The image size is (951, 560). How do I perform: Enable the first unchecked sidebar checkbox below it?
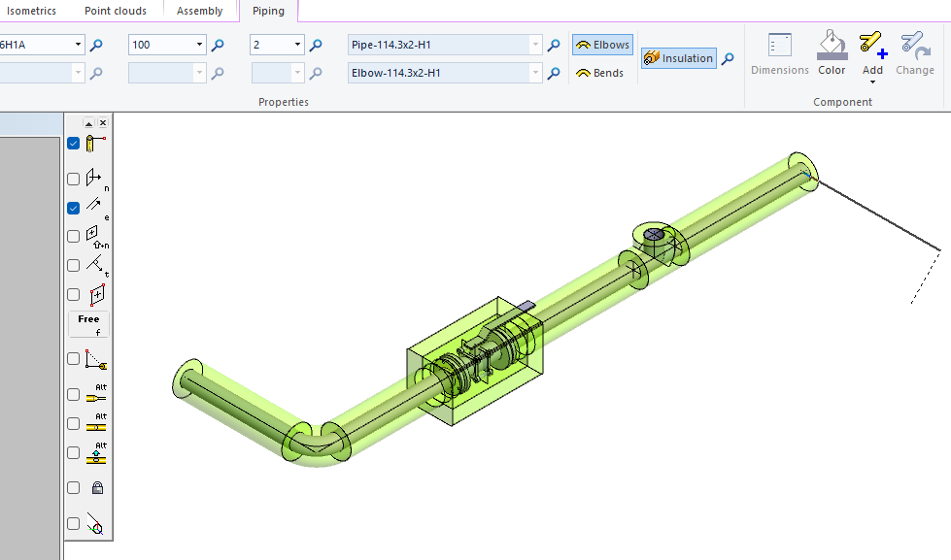(73, 178)
